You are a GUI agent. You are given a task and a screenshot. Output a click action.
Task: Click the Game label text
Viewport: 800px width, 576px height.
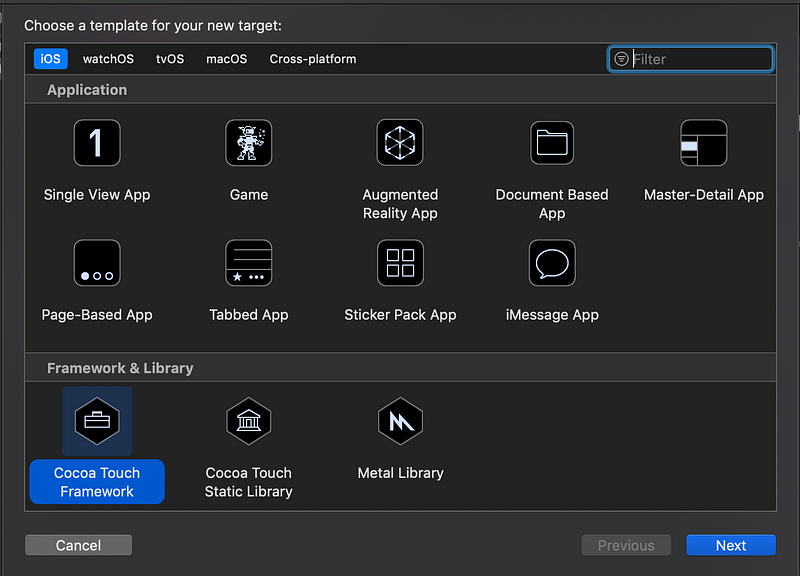248,194
